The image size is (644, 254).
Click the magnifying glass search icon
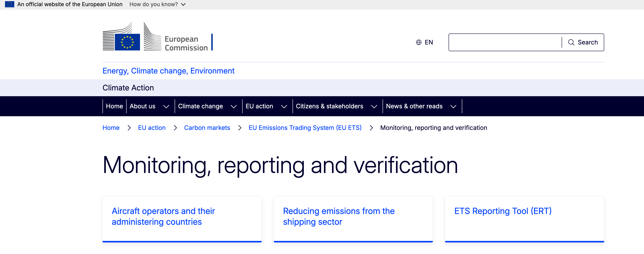point(571,42)
